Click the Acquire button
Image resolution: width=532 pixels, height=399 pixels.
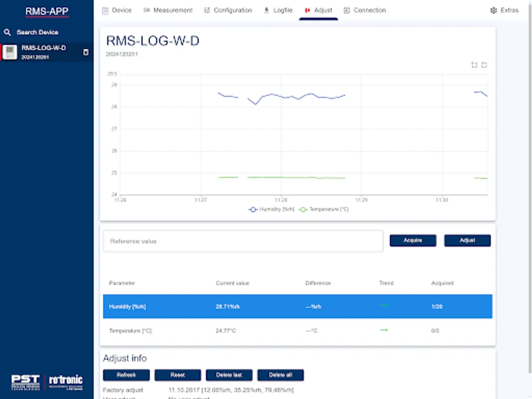click(x=412, y=240)
